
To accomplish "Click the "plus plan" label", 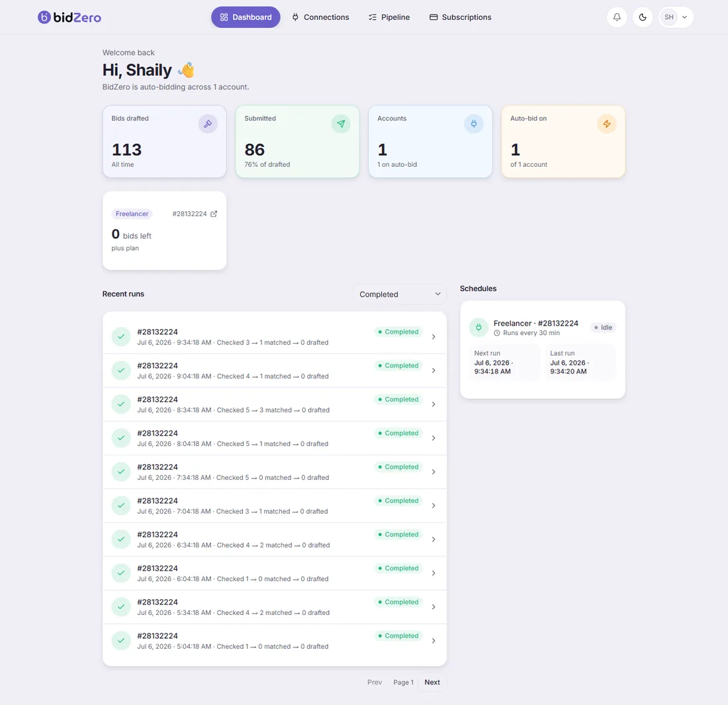I will (125, 248).
